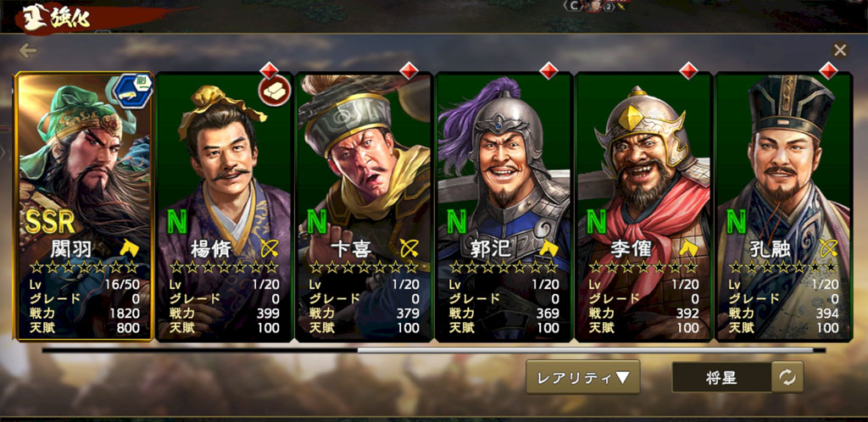Click the cavalry horse icon beside 李傕
The image size is (868, 422).
[x=688, y=248]
